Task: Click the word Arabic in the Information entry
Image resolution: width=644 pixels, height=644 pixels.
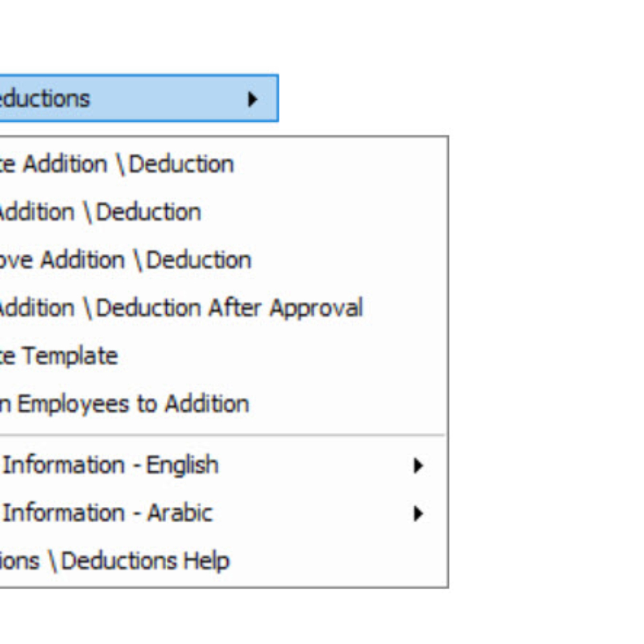Action: pos(180,513)
